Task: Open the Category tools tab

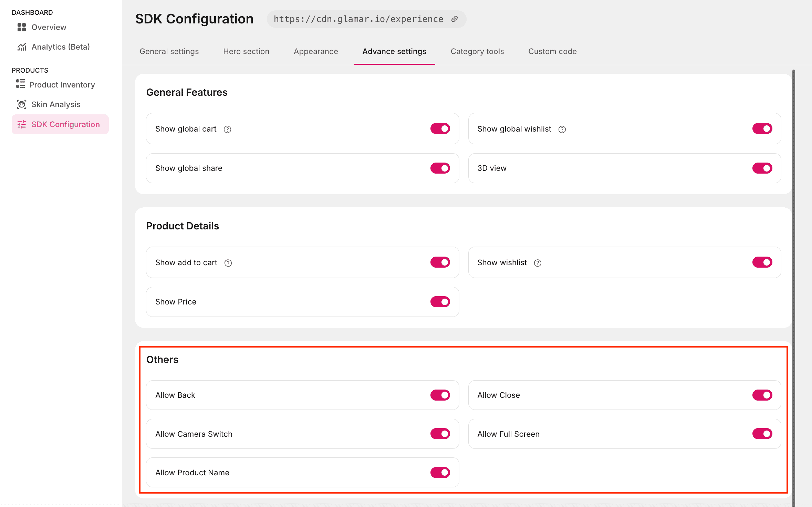Action: pos(477,51)
